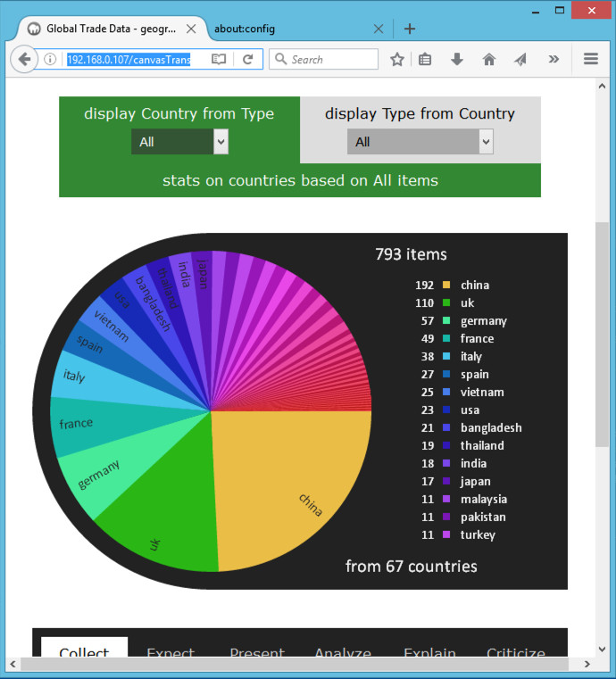Viewport: 616px width, 679px height.
Task: Click 'turkey' in the legend
Action: pyautogui.click(x=478, y=534)
